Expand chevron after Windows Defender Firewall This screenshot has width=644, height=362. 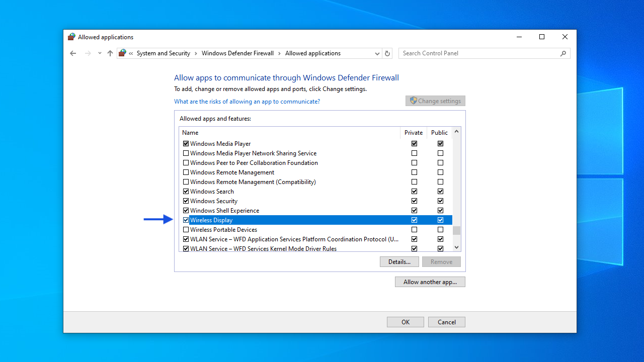tap(279, 53)
